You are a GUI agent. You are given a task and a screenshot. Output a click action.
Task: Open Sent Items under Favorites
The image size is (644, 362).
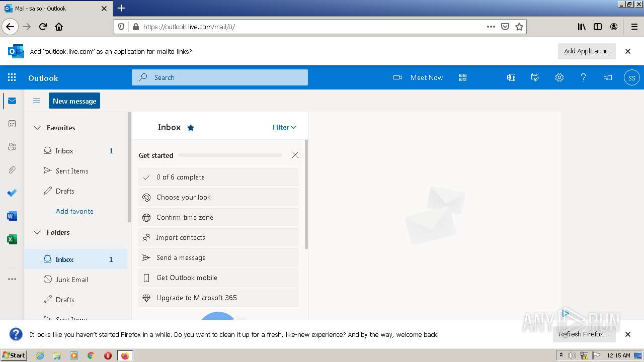76,171
